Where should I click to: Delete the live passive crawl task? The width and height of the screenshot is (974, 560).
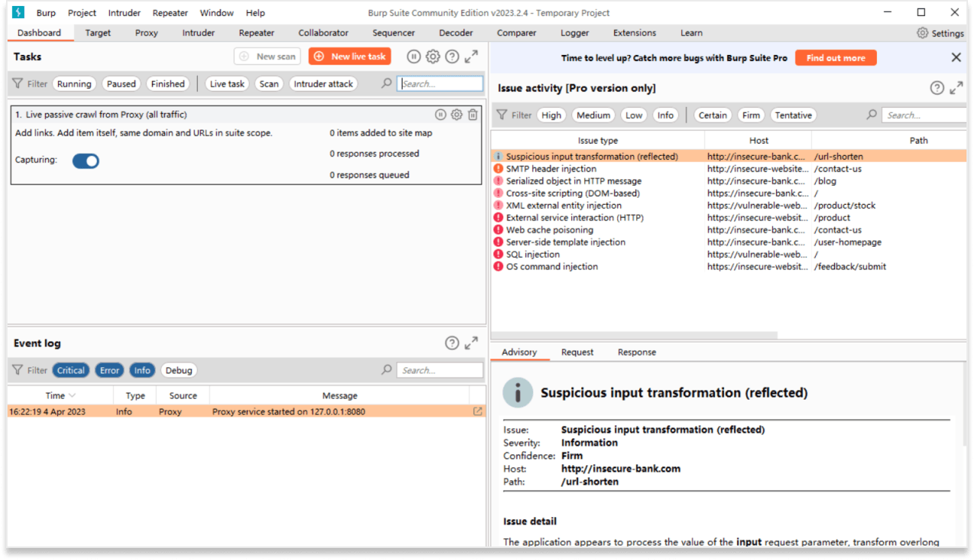point(473,114)
